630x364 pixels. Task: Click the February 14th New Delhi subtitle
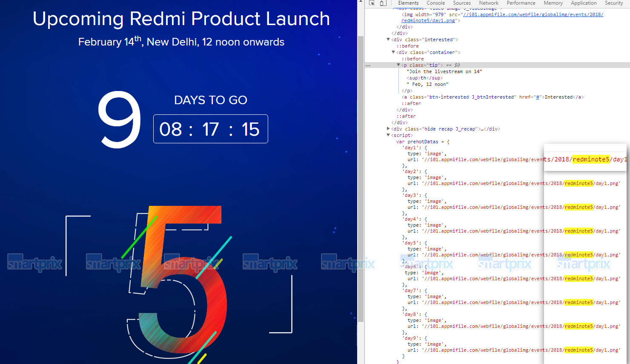point(181,41)
